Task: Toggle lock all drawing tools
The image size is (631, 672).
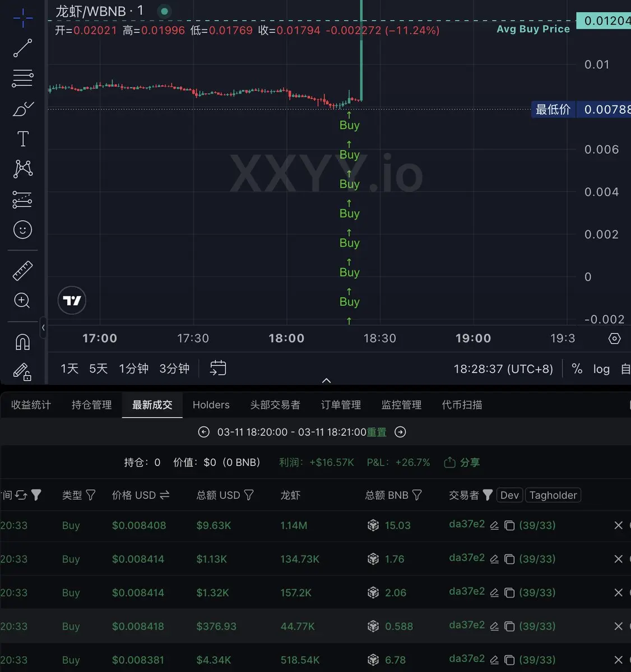Action: [23, 372]
